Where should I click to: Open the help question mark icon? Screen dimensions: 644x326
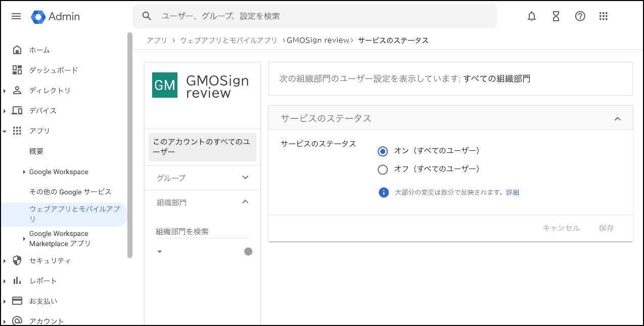[580, 16]
